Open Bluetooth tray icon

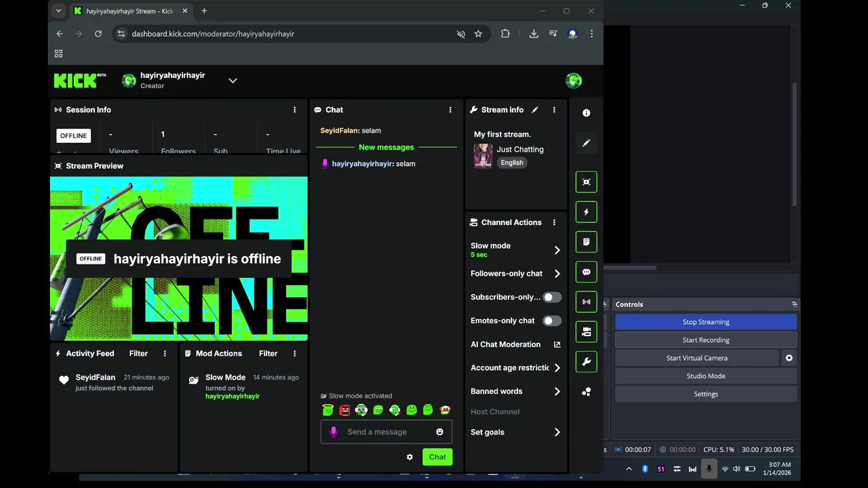click(x=645, y=469)
